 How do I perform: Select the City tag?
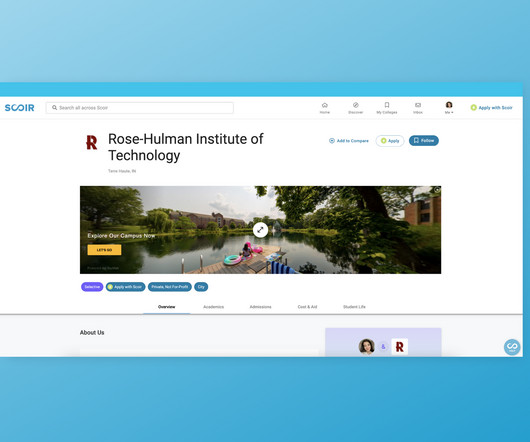tap(201, 287)
